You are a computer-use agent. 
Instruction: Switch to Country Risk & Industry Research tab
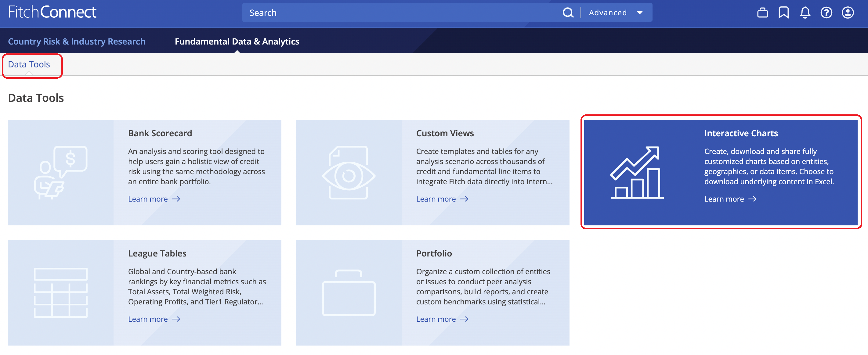click(x=77, y=41)
